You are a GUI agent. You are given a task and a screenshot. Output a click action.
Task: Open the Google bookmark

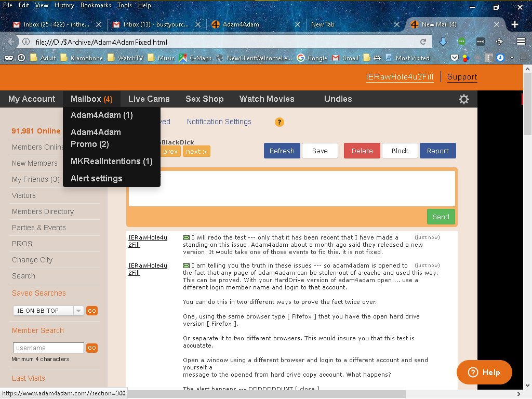[x=312, y=58]
